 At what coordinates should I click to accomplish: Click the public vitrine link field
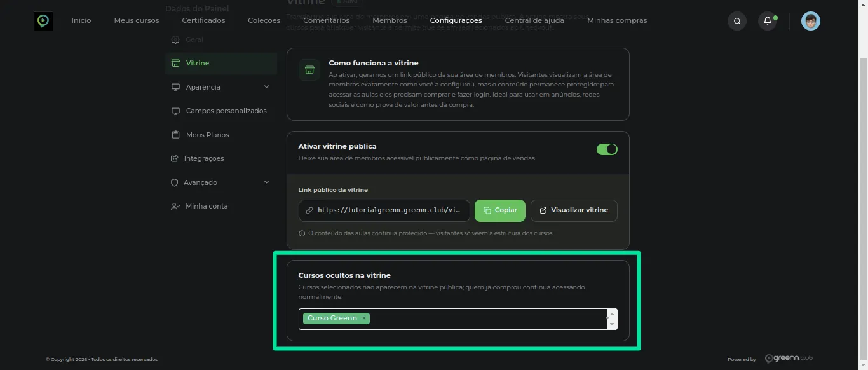[384, 210]
